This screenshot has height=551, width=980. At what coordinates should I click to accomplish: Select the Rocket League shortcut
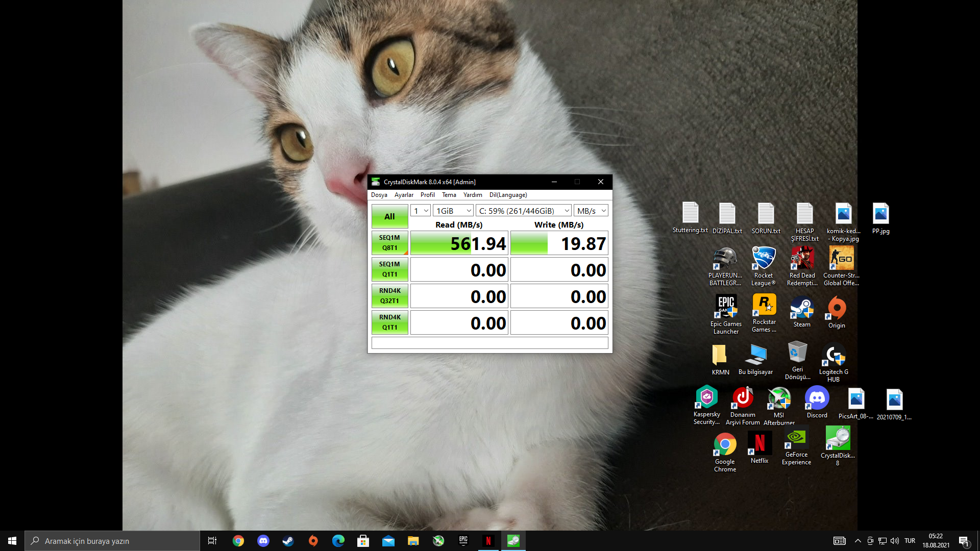pos(764,266)
